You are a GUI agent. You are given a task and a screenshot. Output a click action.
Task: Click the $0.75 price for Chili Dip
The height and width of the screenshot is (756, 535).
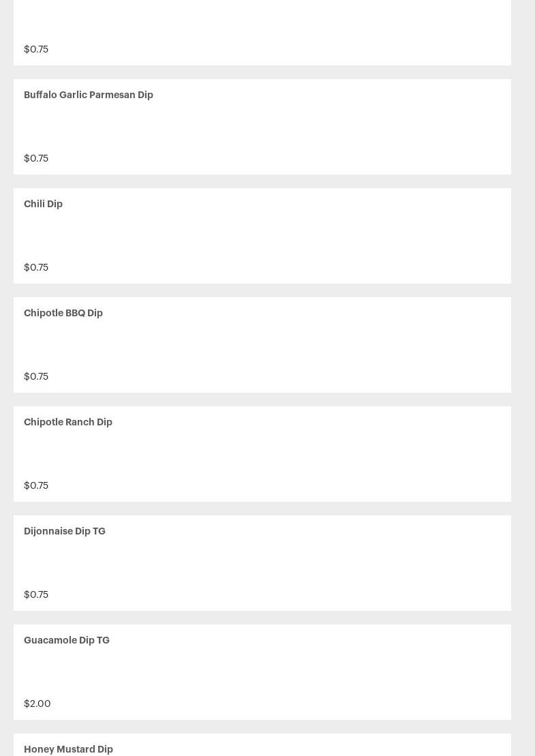pyautogui.click(x=36, y=267)
